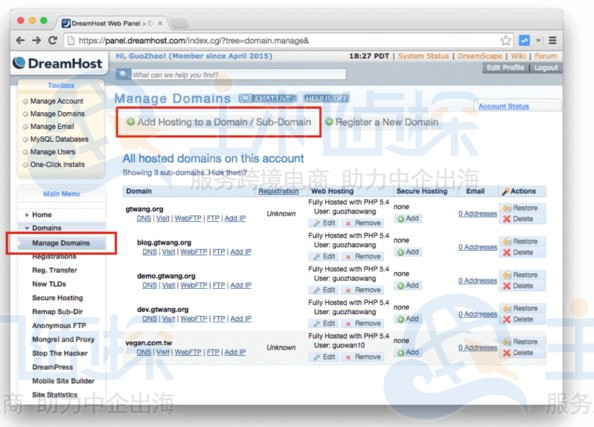Image resolution: width=594 pixels, height=427 pixels.
Task: Click Logout
Action: click(546, 67)
